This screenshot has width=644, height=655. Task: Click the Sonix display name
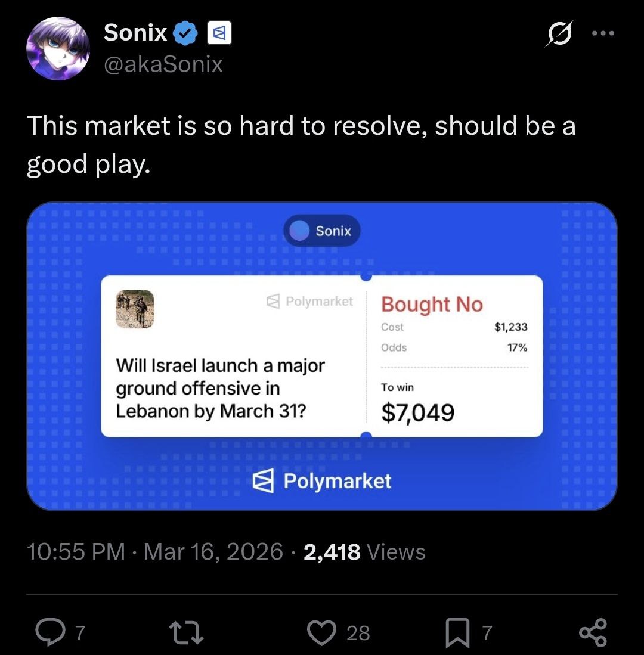click(x=135, y=33)
